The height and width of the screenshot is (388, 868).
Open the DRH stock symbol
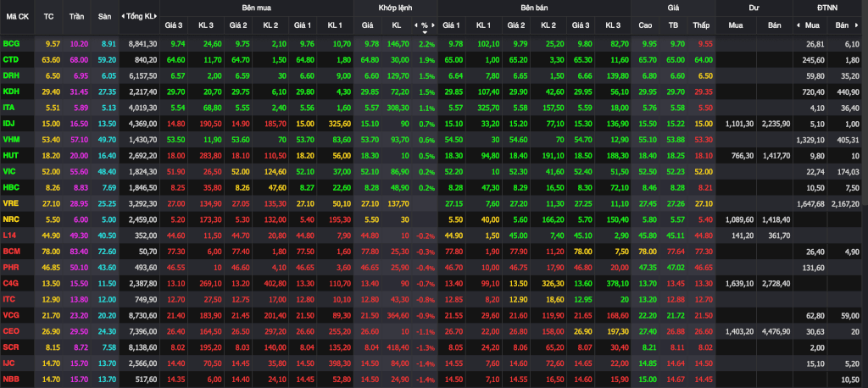(x=10, y=75)
